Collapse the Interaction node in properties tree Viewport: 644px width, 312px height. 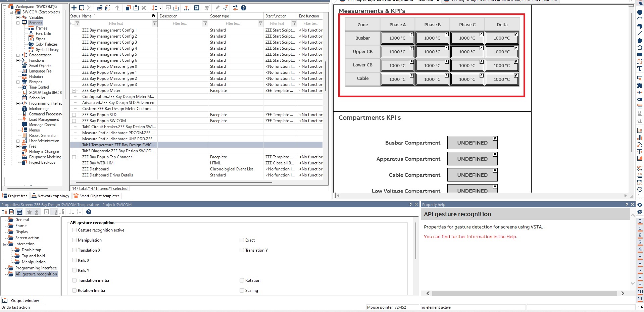pos(5,244)
